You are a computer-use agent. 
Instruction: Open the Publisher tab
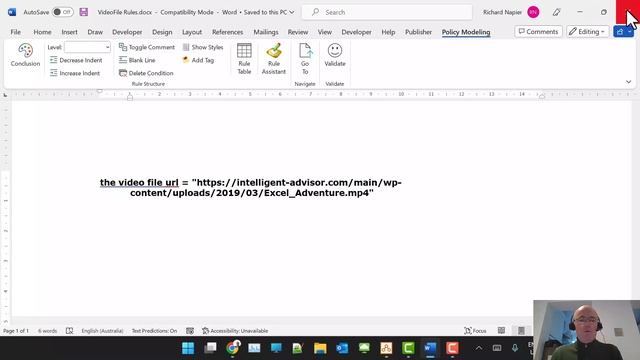click(x=418, y=32)
